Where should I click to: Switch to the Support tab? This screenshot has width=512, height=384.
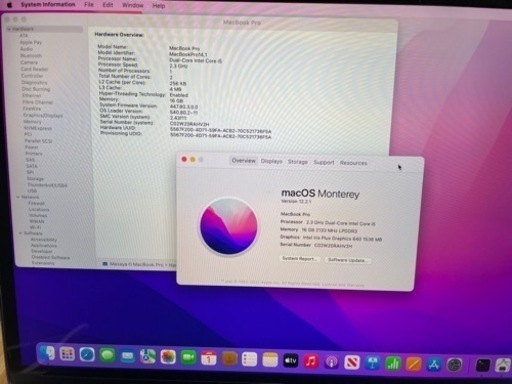coord(324,162)
